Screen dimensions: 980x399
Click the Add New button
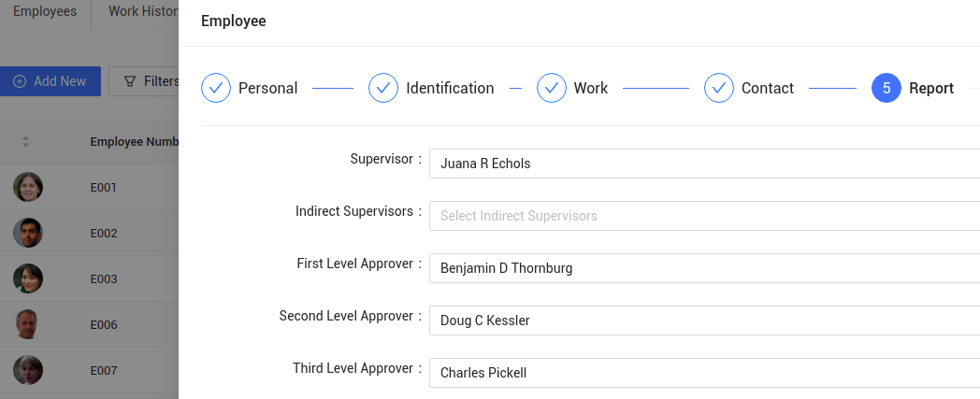(50, 81)
